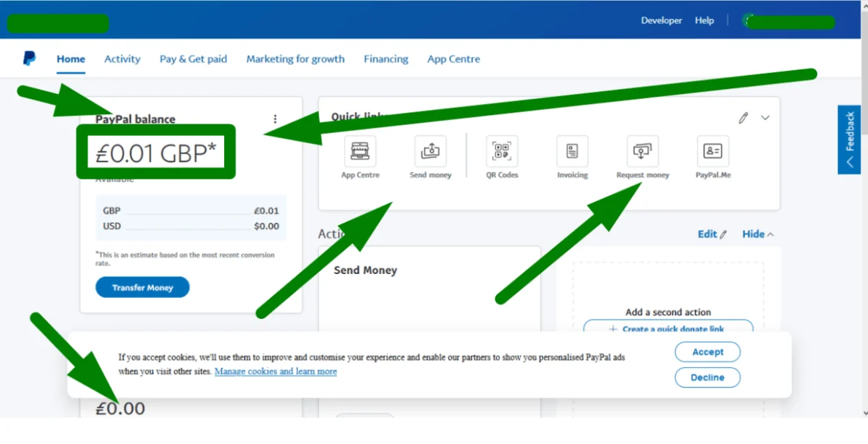This screenshot has height=444, width=868.
Task: Open the Pay & Get paid menu
Action: [193, 59]
